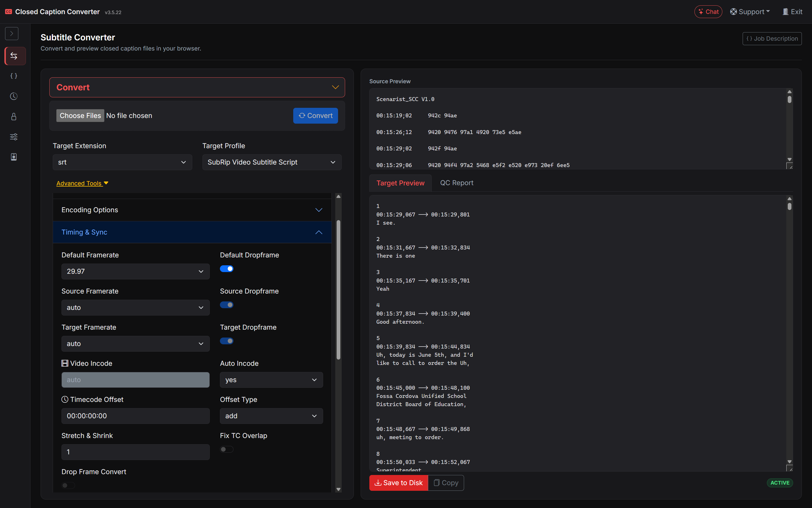This screenshot has height=508, width=812.
Task: Click the 'Scenarist_SCC V1.0' source line
Action: (405, 99)
